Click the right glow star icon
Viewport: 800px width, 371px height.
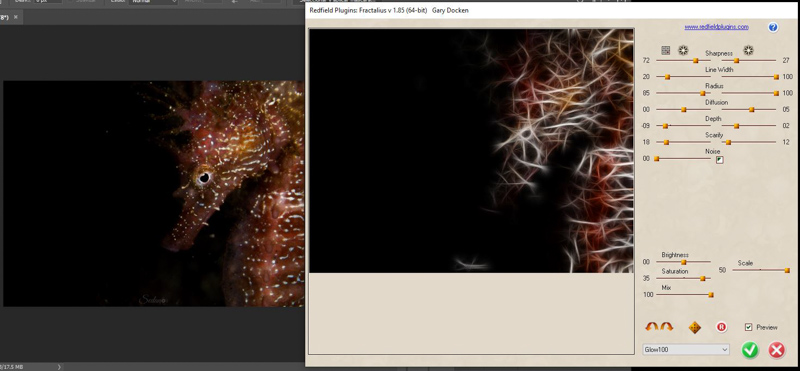tap(748, 50)
